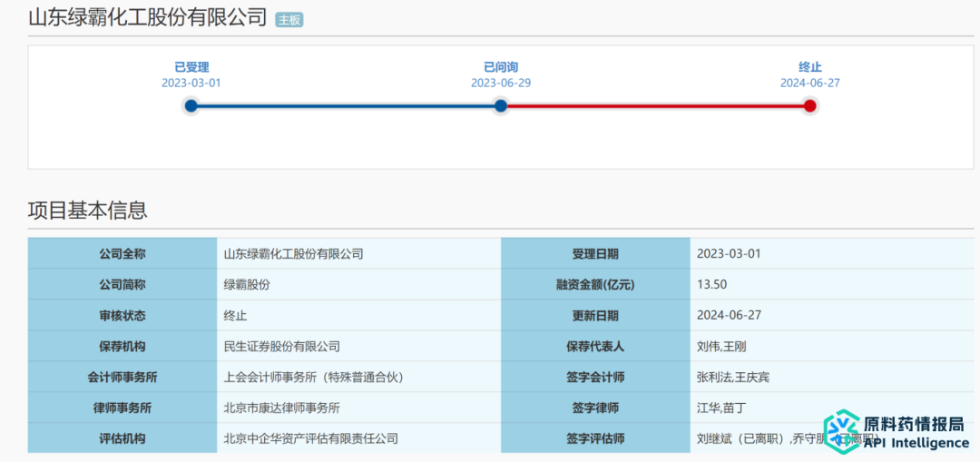Click the 评估机构 header cell
Viewport: 980px width, 462px height.
tap(122, 438)
